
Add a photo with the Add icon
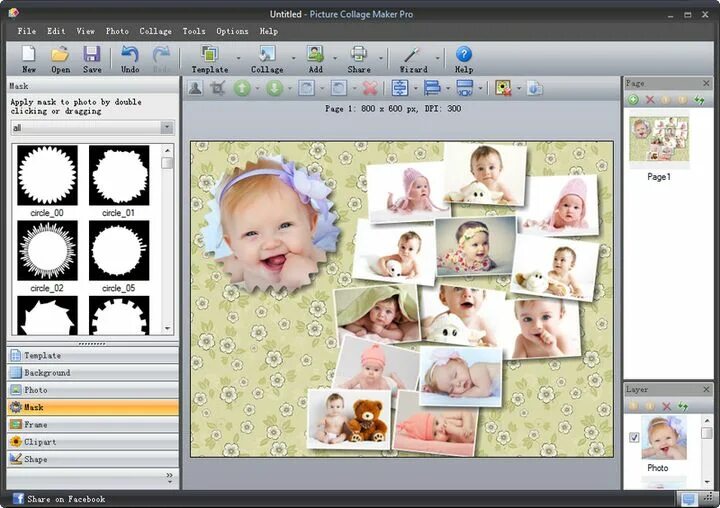pyautogui.click(x=315, y=59)
